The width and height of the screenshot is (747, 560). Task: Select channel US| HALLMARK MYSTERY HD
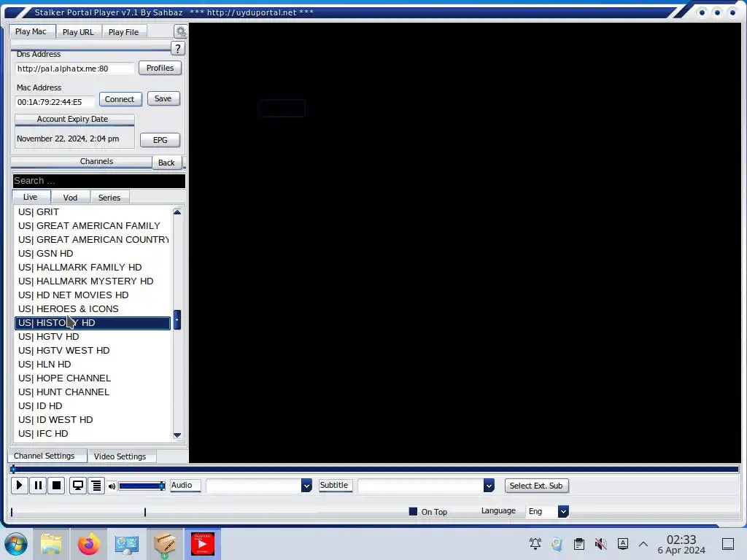(93, 281)
